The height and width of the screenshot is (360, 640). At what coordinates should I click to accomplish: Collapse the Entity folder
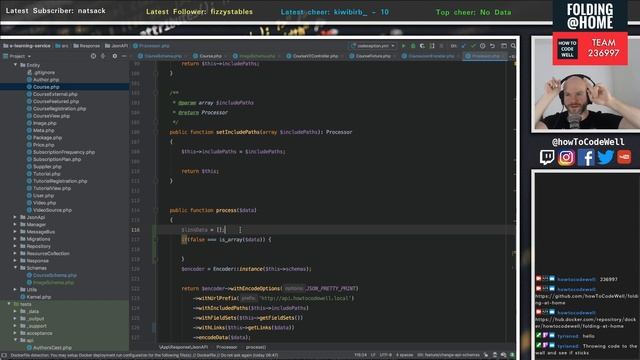pyautogui.click(x=16, y=65)
